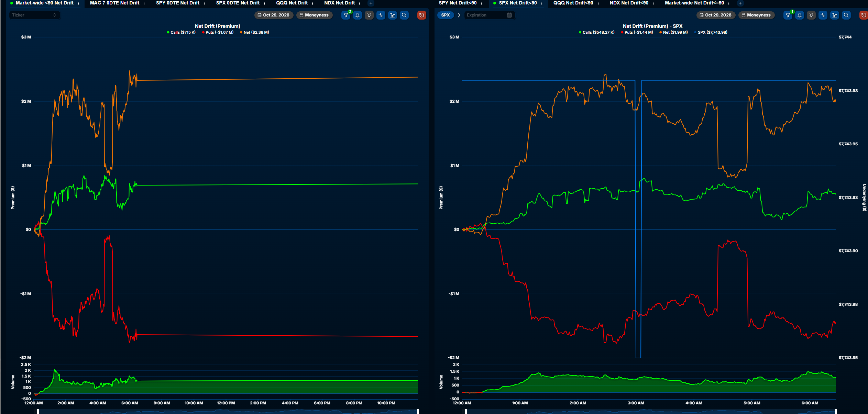The height and width of the screenshot is (414, 868).
Task: Open the Ticker selector dropdown
Action: pyautogui.click(x=34, y=15)
